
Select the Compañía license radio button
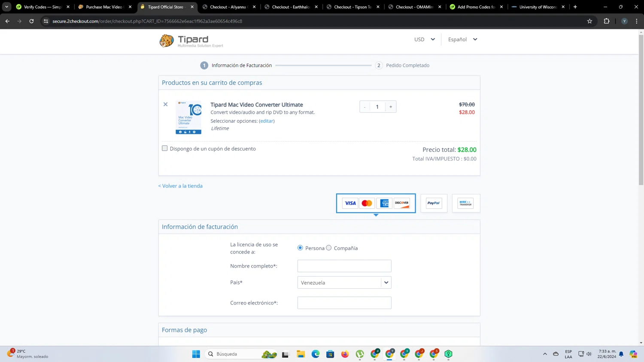pos(329,248)
